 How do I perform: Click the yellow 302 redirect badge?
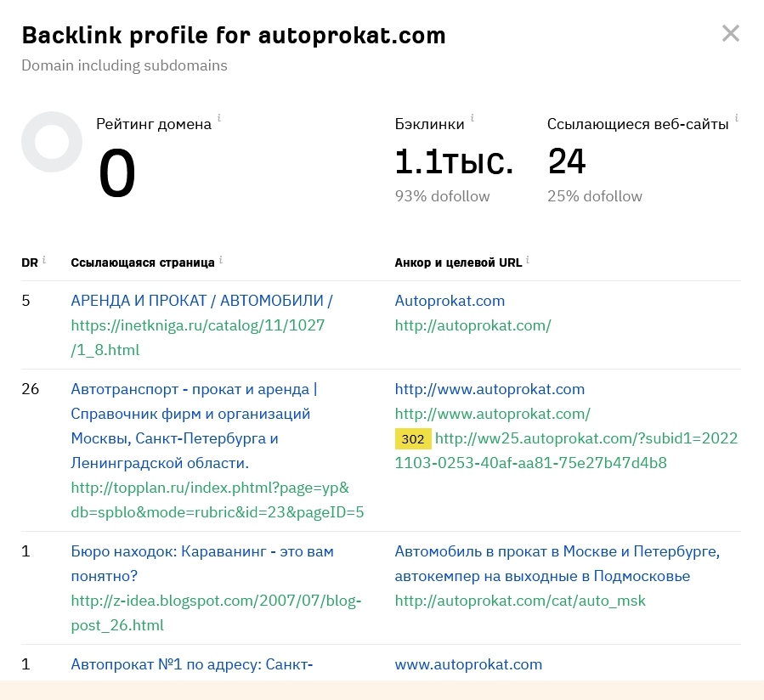click(413, 439)
